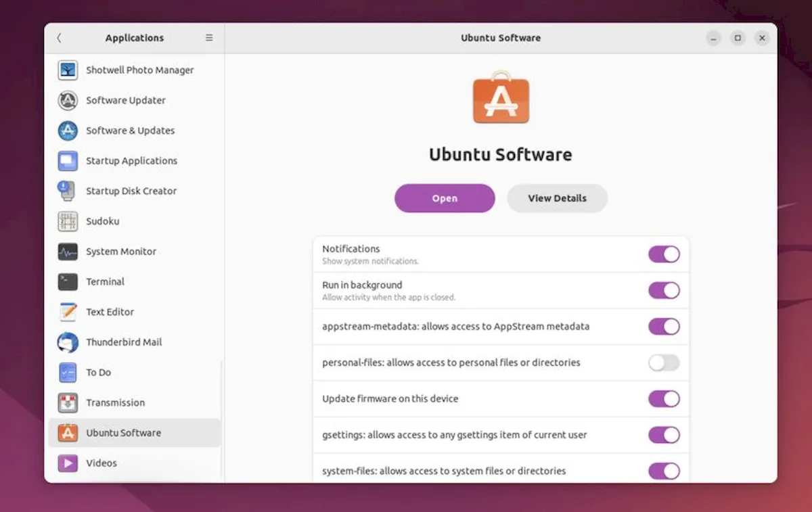812x512 pixels.
Task: Turn off Run in background
Action: tap(664, 290)
